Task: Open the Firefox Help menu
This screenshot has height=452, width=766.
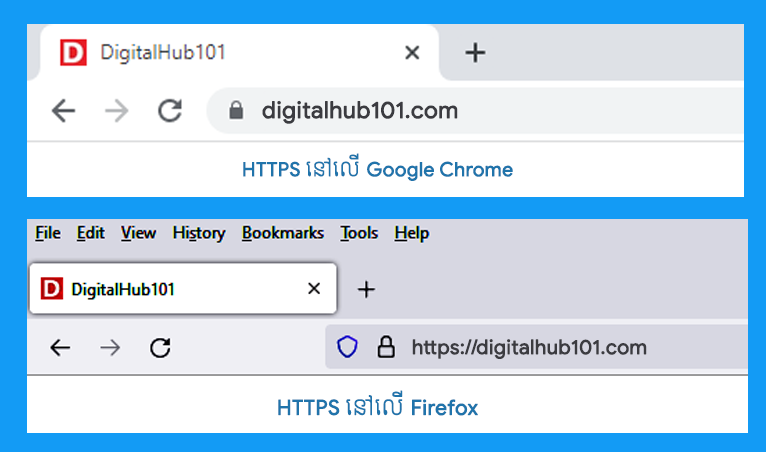Action: tap(412, 233)
